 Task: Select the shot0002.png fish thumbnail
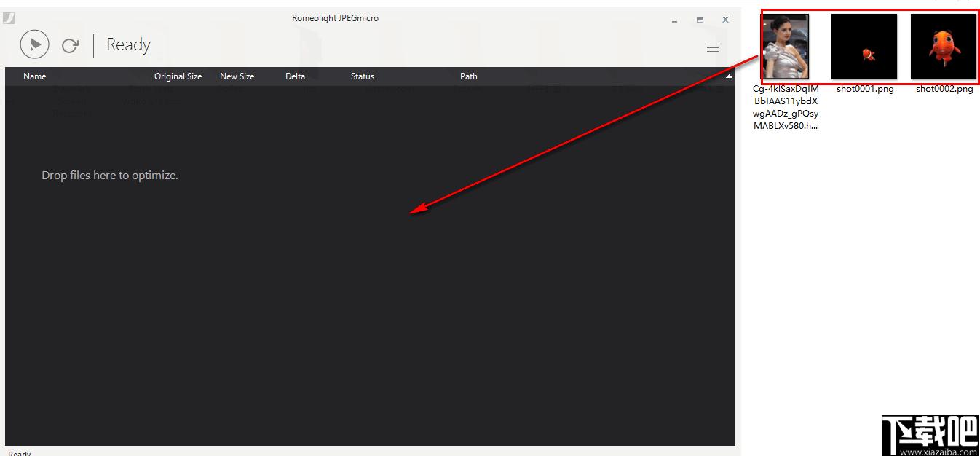pyautogui.click(x=944, y=47)
